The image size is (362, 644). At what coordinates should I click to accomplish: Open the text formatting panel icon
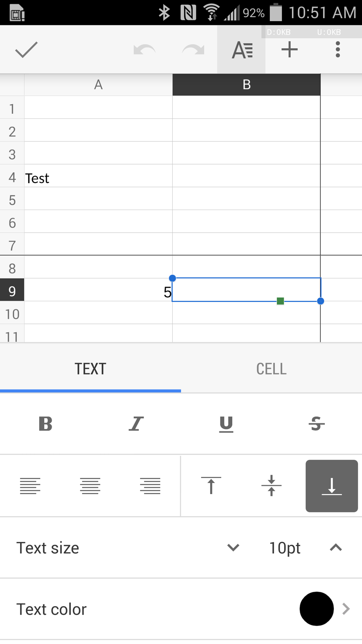pos(241,49)
